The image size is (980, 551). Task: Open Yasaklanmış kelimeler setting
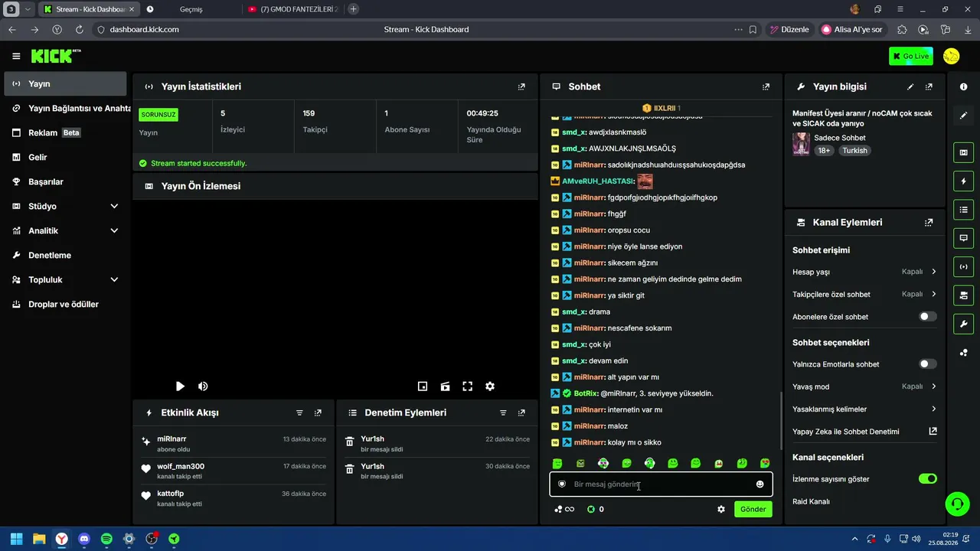(864, 409)
